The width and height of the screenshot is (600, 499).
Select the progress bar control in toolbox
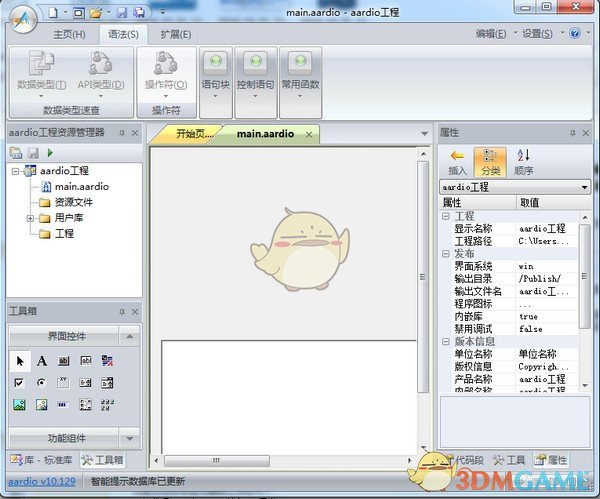pos(64,405)
